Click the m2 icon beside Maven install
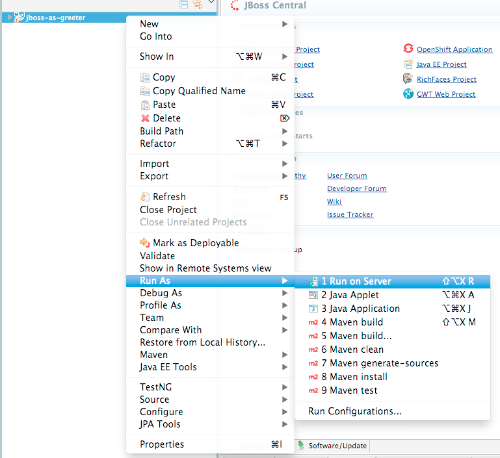This screenshot has height=458, width=500. [x=313, y=377]
